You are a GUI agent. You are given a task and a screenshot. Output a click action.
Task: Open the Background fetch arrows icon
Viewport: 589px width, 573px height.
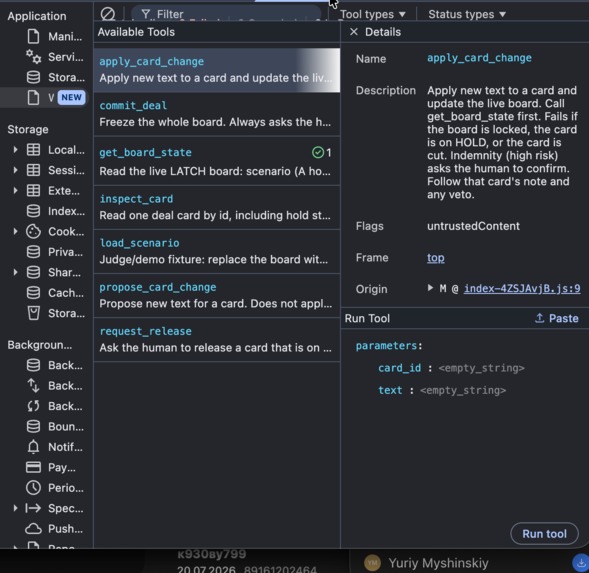(33, 386)
